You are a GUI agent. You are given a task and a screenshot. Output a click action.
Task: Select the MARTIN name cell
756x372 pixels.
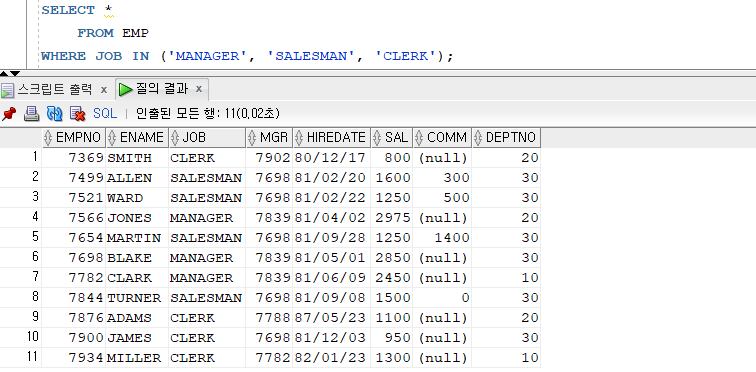[137, 238]
